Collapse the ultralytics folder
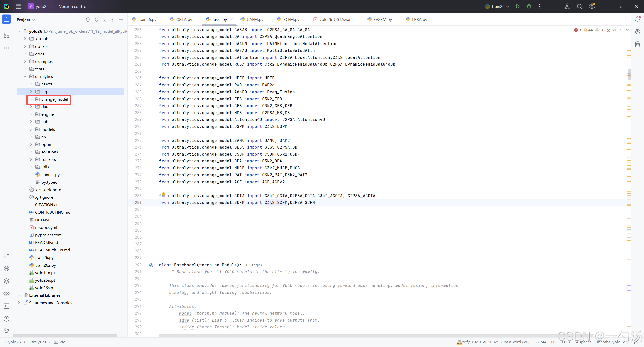Screen dimensions: 644x347 pyautogui.click(x=25, y=76)
